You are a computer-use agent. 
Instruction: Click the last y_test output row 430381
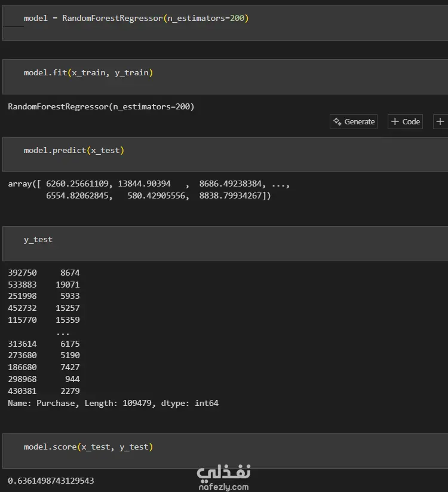pyautogui.click(x=44, y=392)
